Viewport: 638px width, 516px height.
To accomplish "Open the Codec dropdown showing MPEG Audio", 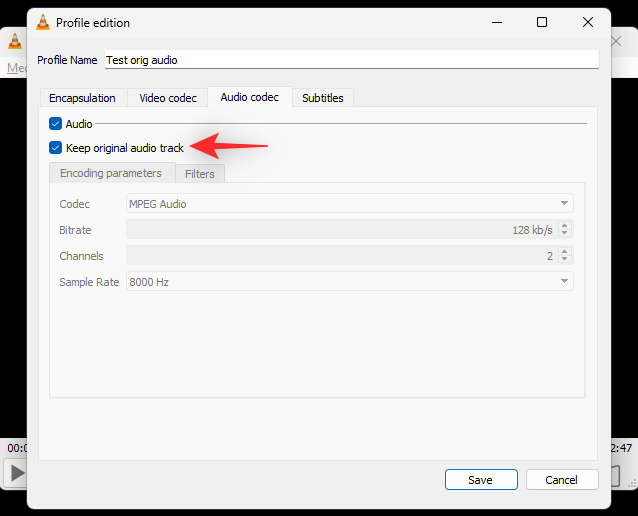I will tap(350, 203).
